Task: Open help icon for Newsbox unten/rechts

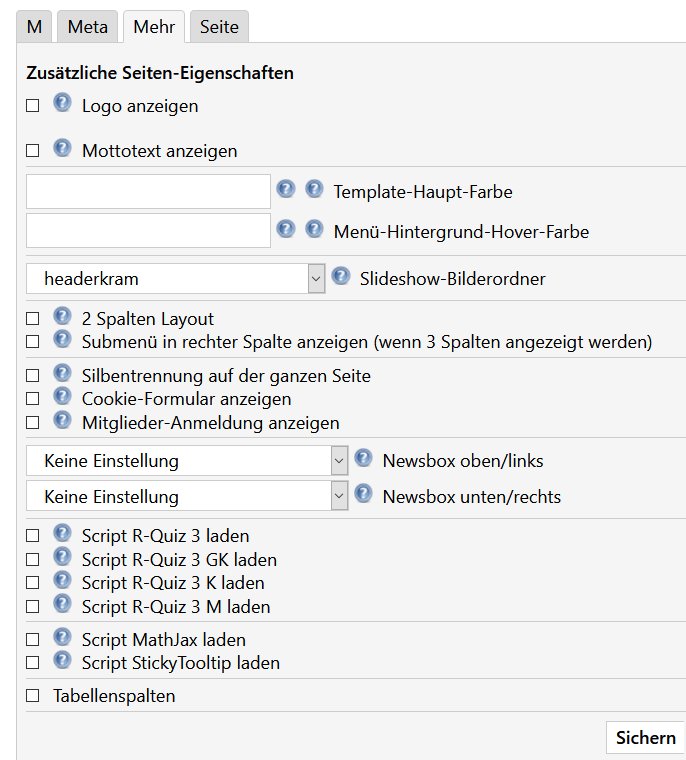Action: (364, 494)
